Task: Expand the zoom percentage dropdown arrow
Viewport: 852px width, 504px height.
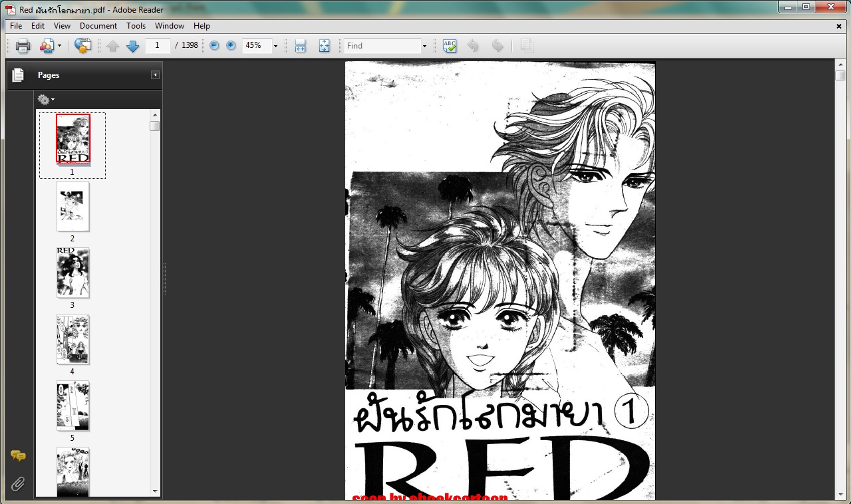Action: 275,46
